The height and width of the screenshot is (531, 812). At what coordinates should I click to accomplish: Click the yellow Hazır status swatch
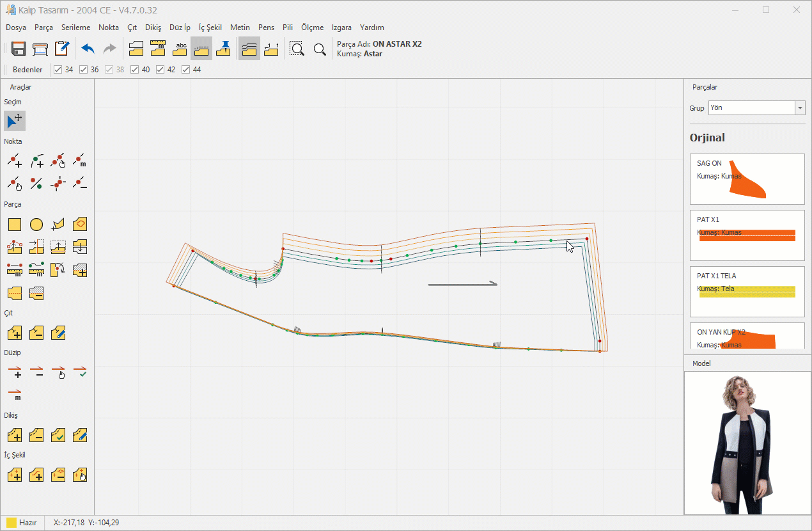pos(12,523)
